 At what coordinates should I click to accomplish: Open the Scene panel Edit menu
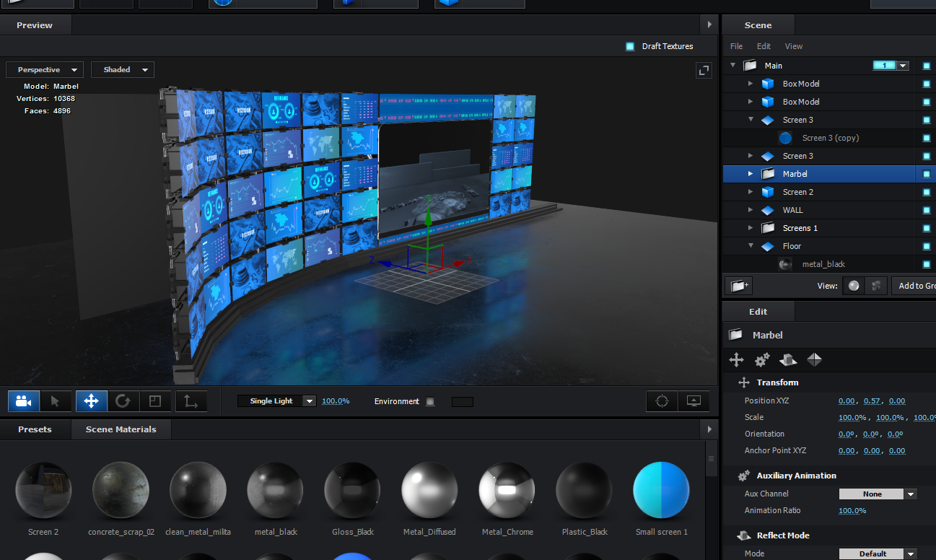point(764,46)
